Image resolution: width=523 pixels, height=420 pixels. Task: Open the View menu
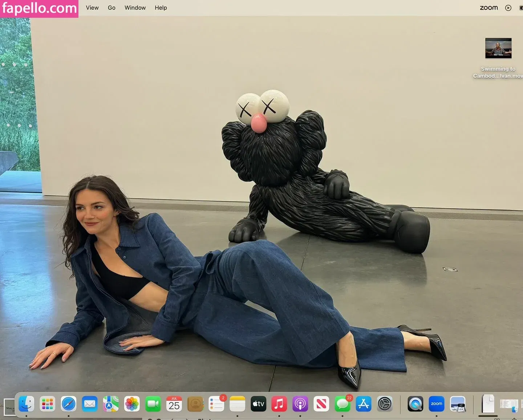pos(92,8)
